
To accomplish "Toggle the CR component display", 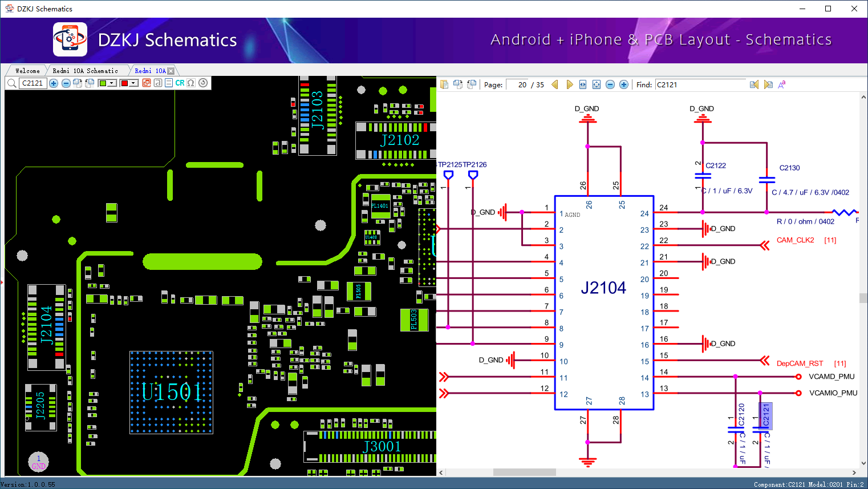I will click(x=180, y=83).
